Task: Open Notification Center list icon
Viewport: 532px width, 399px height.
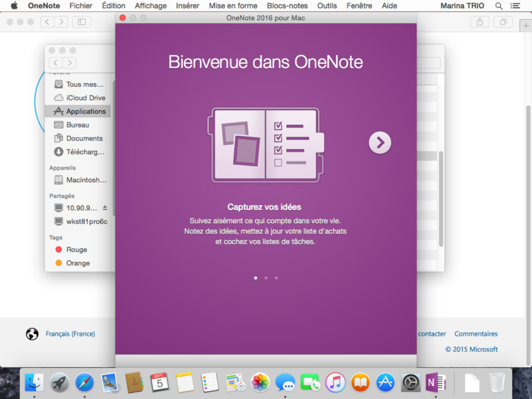Action: [x=515, y=6]
